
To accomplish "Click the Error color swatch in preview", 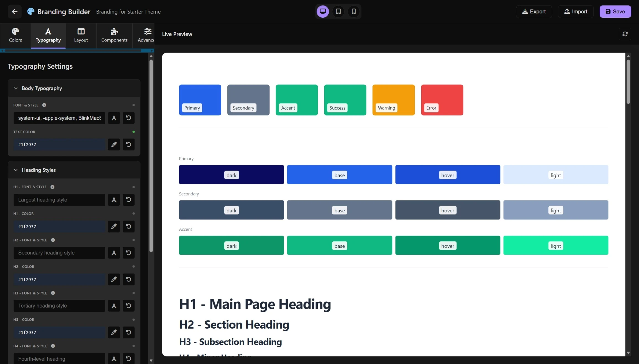I will (x=442, y=100).
